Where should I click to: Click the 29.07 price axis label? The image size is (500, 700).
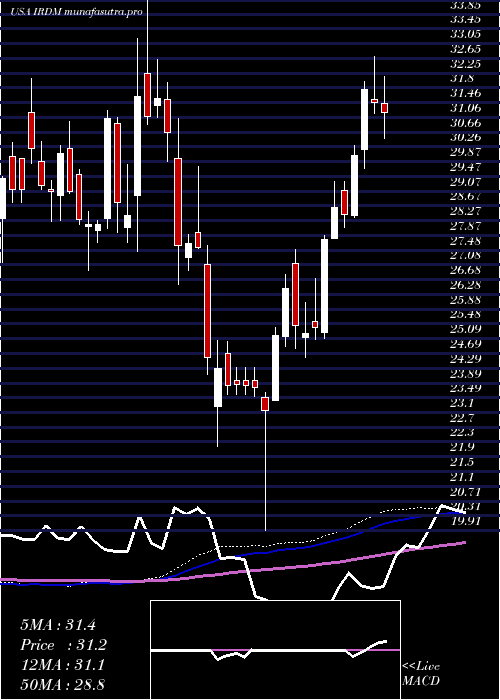(465, 182)
